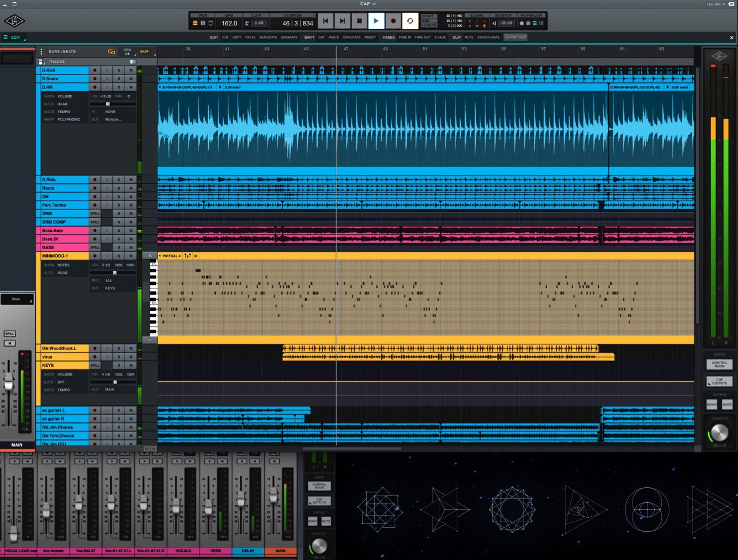Select DUPLICATE in the Edit toolbar group
The image size is (738, 560).
click(268, 37)
